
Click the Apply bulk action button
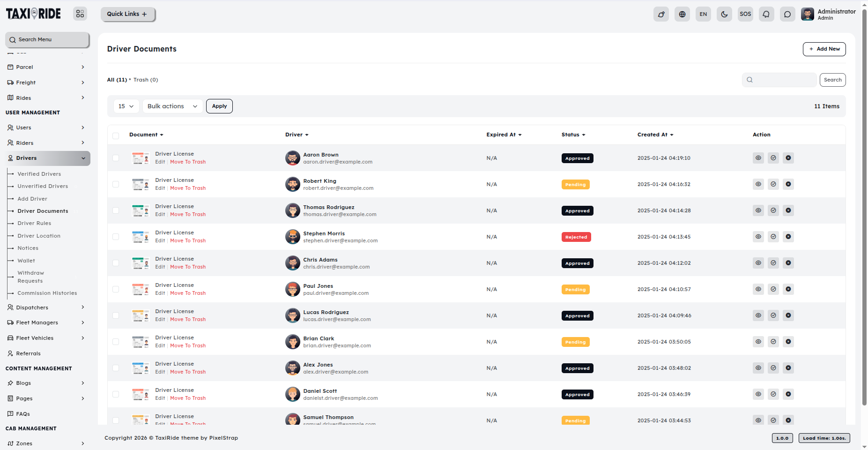click(x=219, y=106)
